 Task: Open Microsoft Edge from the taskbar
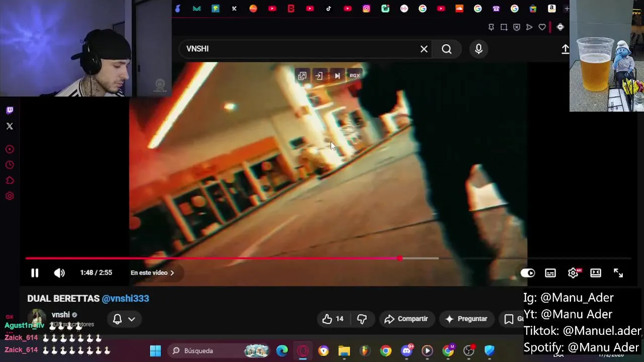pyautogui.click(x=282, y=350)
